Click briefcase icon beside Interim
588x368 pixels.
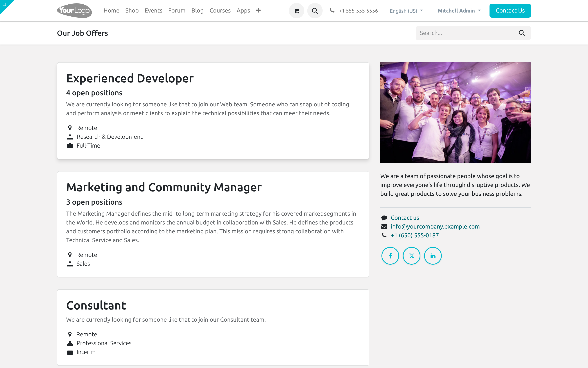[70, 352]
